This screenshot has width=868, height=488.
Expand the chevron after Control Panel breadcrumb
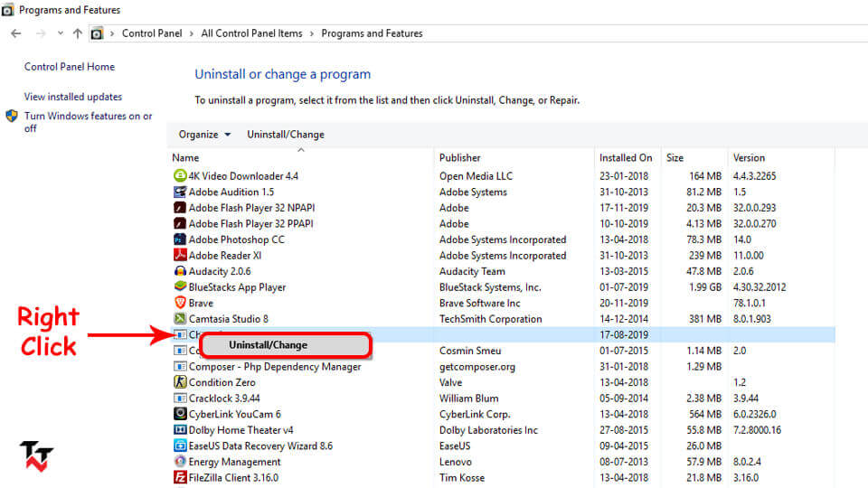pyautogui.click(x=192, y=33)
